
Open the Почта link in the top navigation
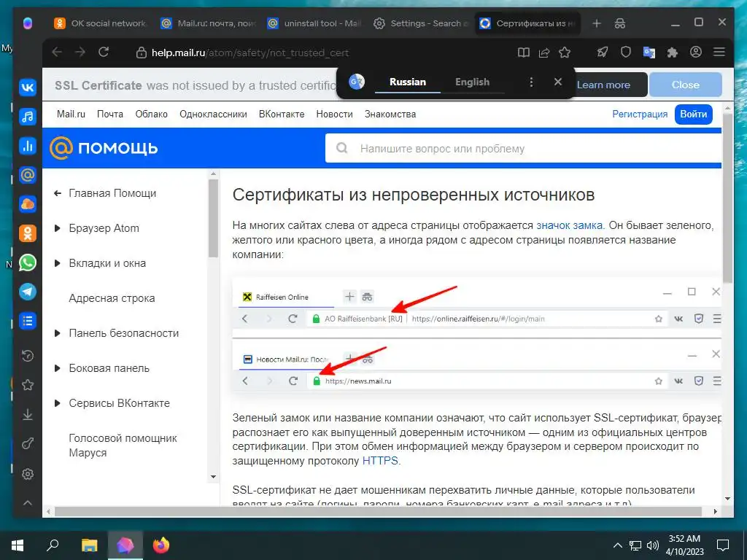pos(110,114)
